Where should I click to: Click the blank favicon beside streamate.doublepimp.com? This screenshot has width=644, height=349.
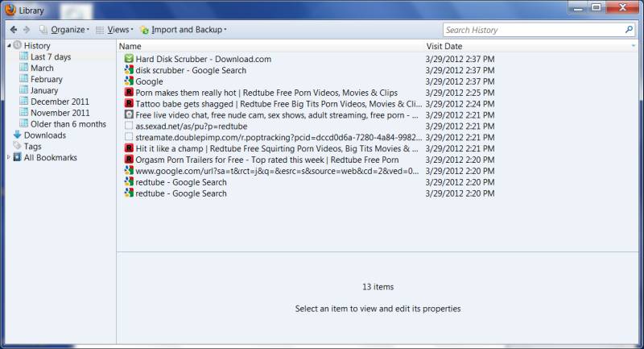[129, 137]
